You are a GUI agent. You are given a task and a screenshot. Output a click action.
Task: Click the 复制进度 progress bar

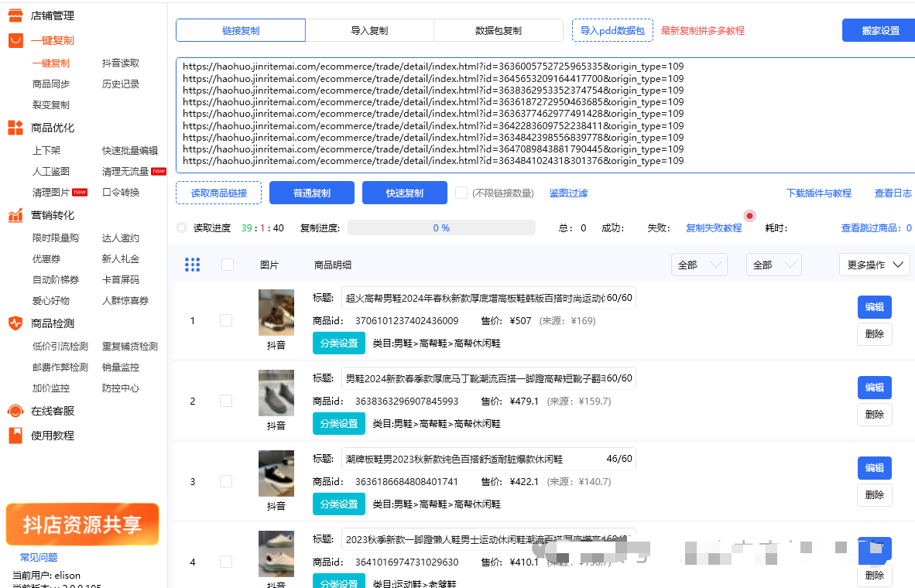[441, 228]
